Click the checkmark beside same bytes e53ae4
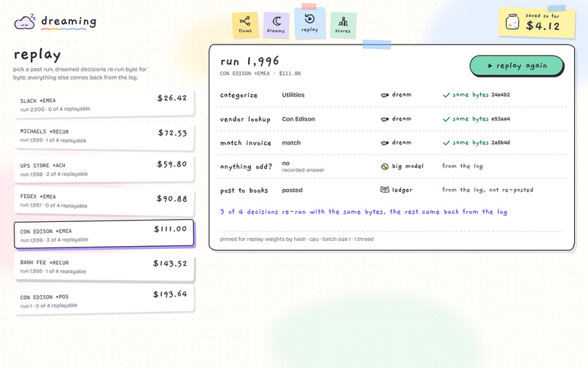Viewport: 588px width, 368px height. pyautogui.click(x=446, y=119)
